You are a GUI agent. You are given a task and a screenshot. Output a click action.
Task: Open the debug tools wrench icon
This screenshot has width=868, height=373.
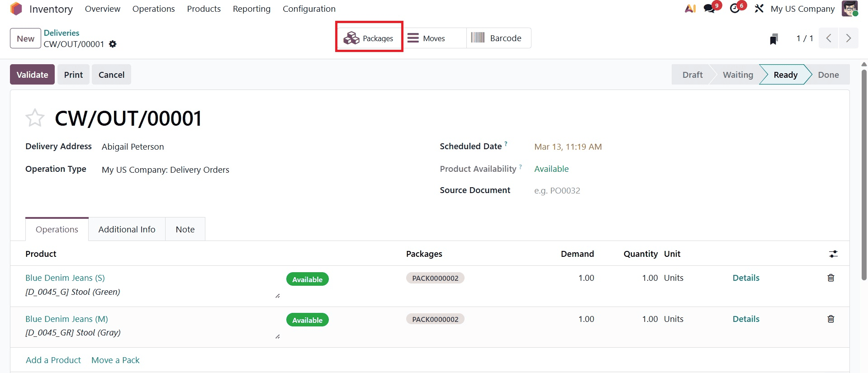pyautogui.click(x=759, y=9)
